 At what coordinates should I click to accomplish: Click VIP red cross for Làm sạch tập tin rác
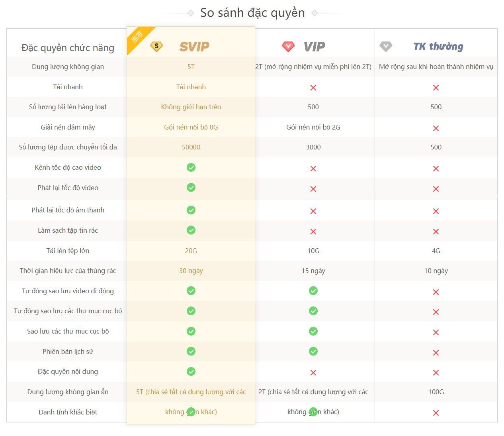click(x=313, y=232)
